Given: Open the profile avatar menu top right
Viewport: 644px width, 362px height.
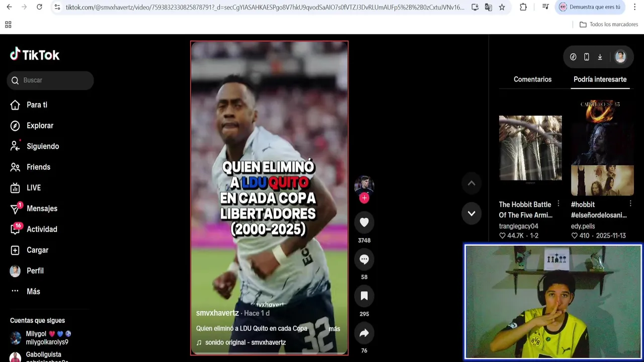Looking at the screenshot, I should (x=620, y=57).
